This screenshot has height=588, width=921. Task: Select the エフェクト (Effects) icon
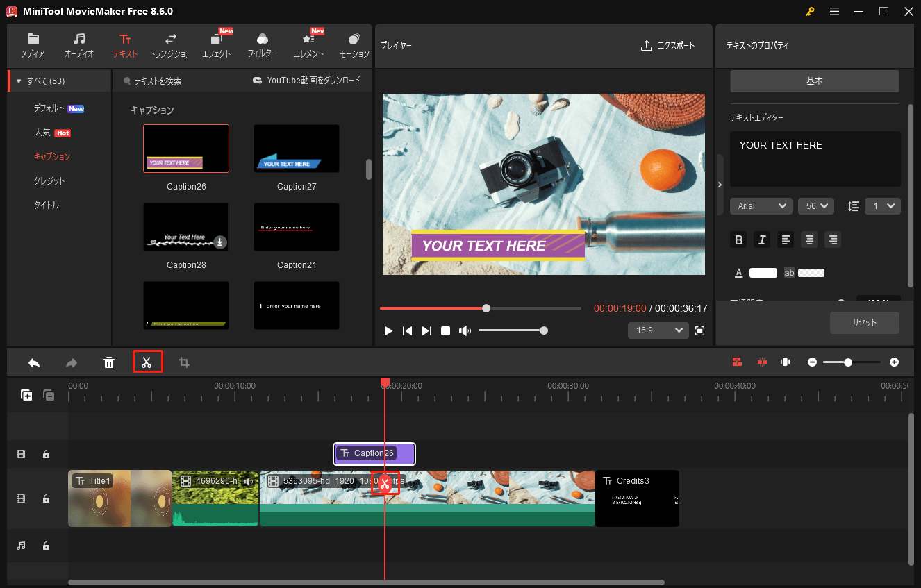point(216,45)
